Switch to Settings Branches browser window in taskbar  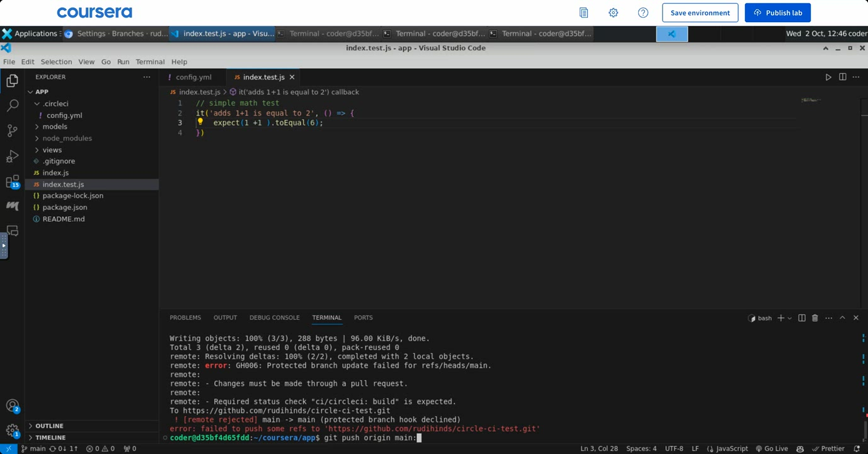tap(116, 34)
